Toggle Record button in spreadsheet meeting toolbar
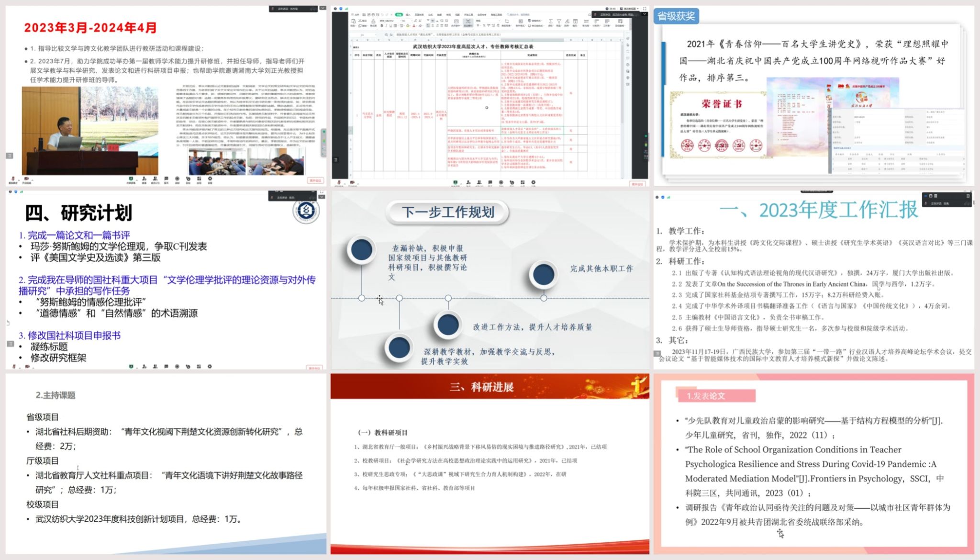 501,182
